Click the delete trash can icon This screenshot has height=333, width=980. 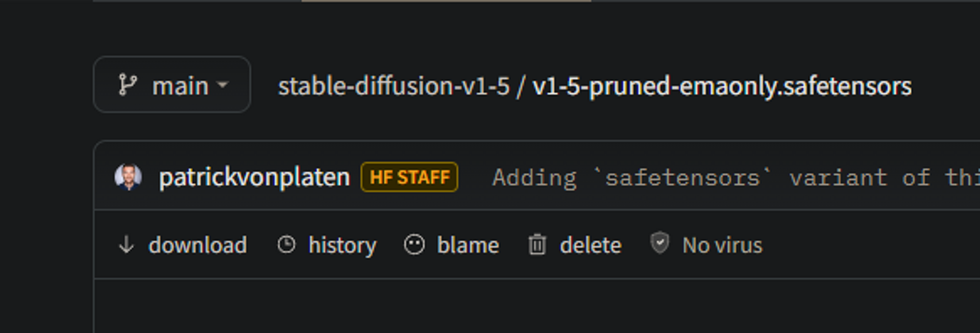click(537, 244)
